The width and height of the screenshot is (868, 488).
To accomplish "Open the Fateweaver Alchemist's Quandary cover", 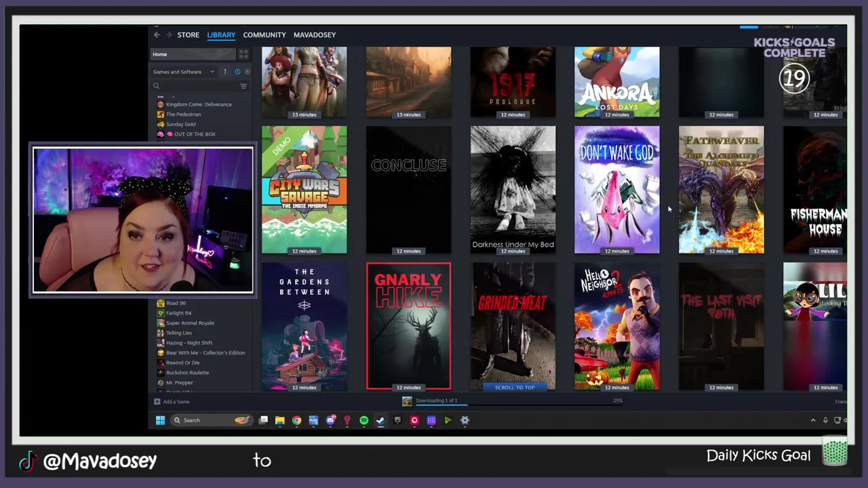I will click(x=722, y=190).
